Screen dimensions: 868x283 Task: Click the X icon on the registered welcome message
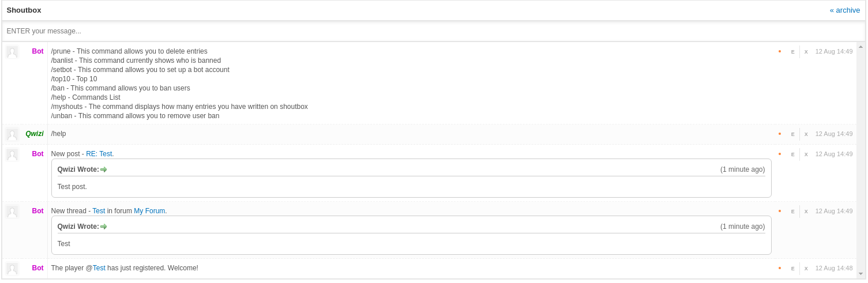806,269
